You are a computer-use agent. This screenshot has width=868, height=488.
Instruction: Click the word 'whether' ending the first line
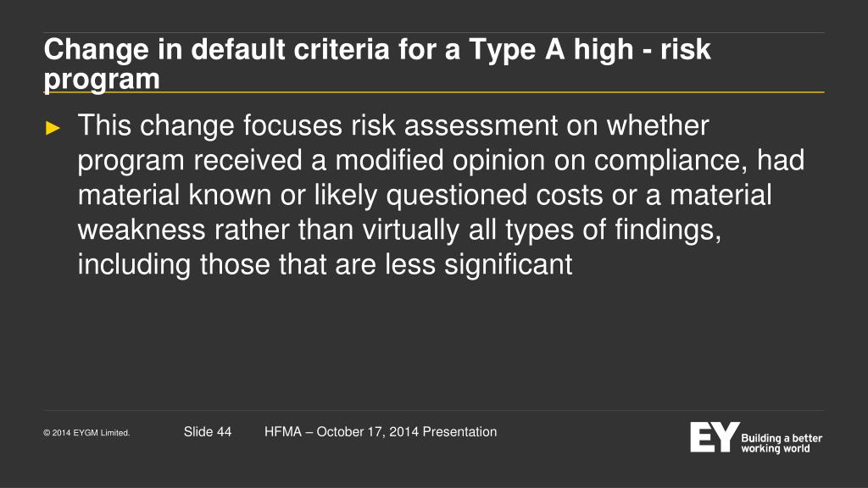tap(658, 125)
